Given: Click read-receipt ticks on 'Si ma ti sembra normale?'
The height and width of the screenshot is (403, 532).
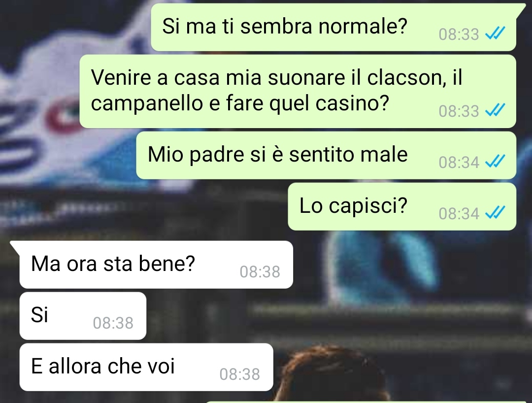Looking at the screenshot, I should 496,33.
